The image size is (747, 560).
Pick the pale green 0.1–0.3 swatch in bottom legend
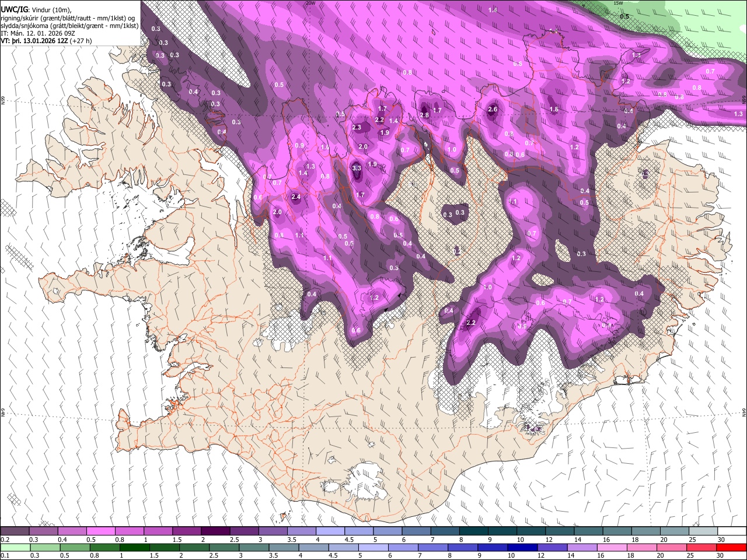coord(16,547)
